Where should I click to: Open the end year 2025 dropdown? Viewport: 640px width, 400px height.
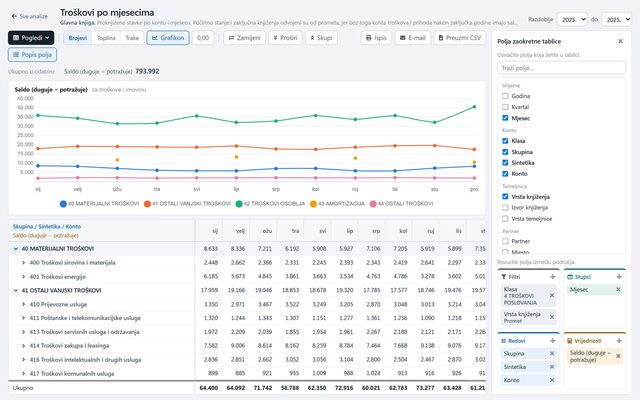tap(616, 19)
